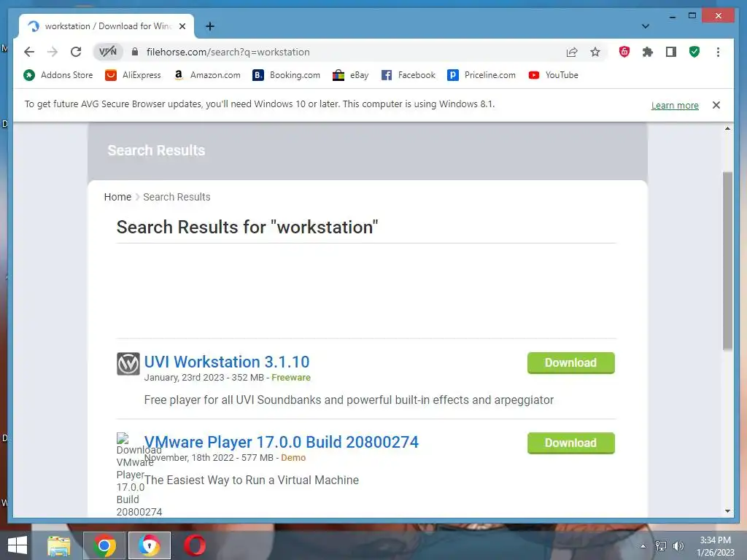Go back using the browser back arrow
Viewport: 747px width, 560px height.
(x=29, y=52)
